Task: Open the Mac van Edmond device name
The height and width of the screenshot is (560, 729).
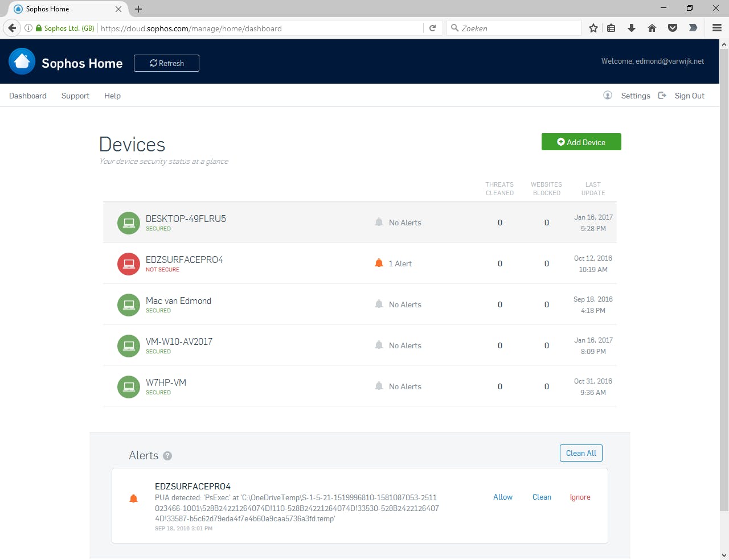Action: 178,300
